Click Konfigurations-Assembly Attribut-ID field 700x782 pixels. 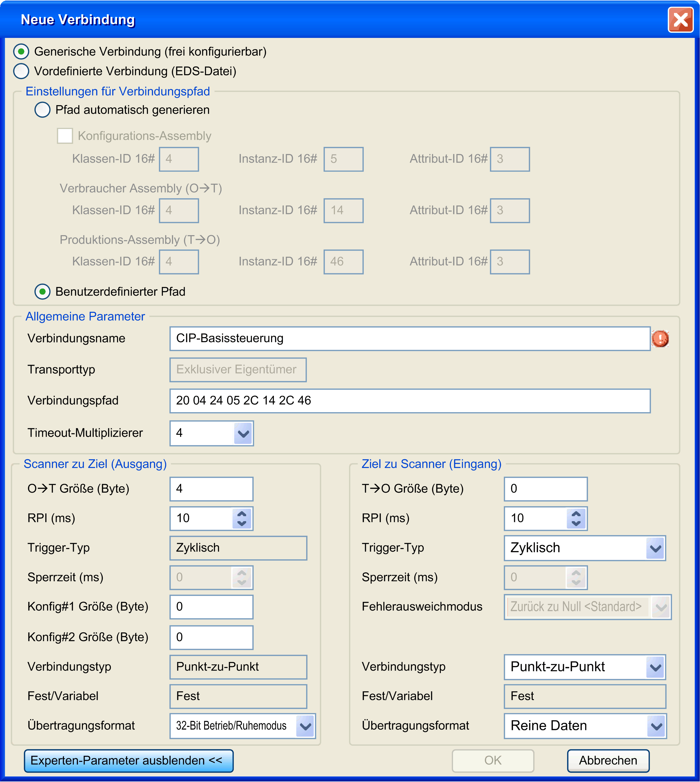(510, 159)
